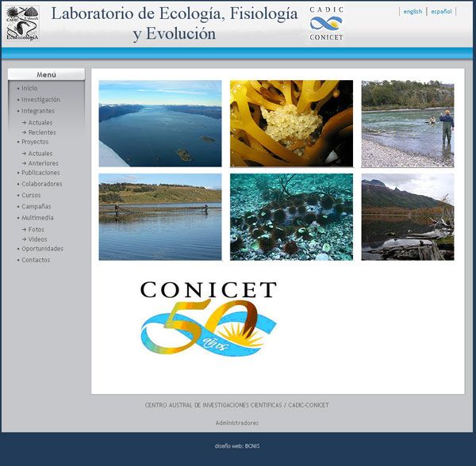Click the mountain lake with driftwood photo
The image size is (476, 466).
408,217
